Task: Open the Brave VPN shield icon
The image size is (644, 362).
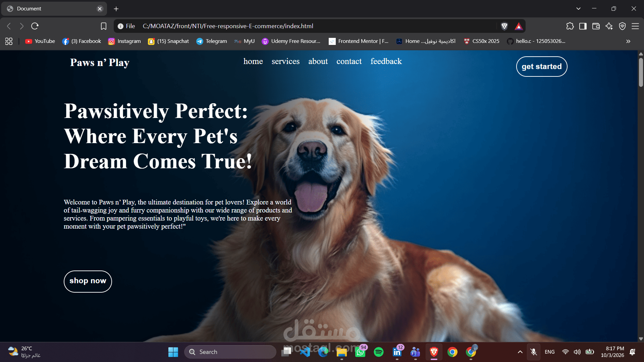Action: pos(622,26)
